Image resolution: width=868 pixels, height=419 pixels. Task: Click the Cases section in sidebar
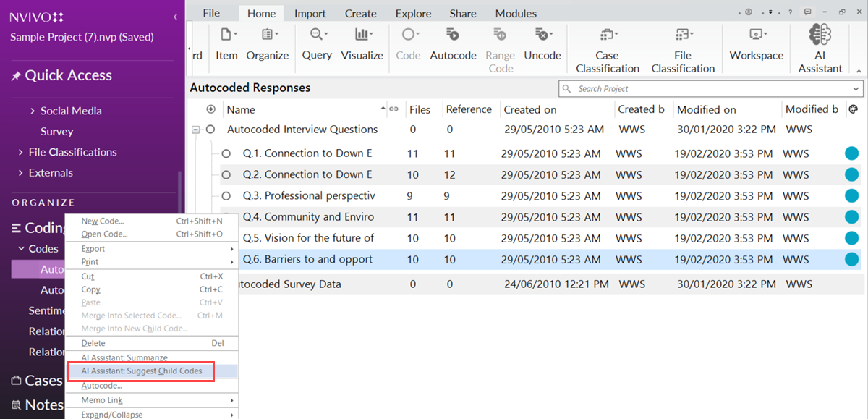[37, 380]
